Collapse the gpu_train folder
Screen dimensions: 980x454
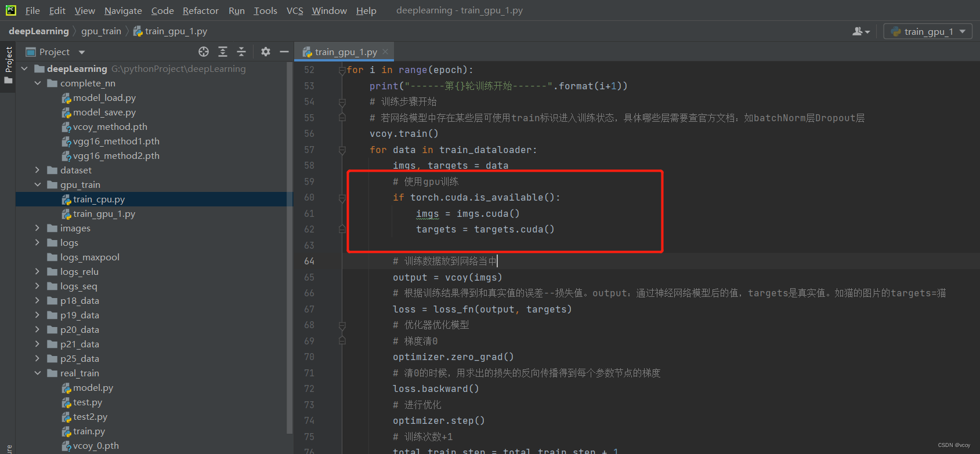(x=37, y=184)
